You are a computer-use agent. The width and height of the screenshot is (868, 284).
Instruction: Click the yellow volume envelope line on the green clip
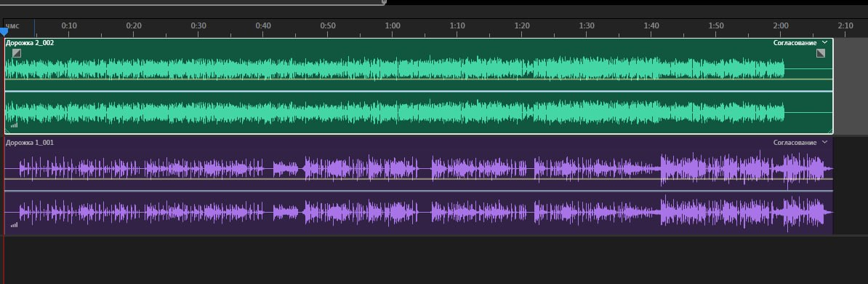[419, 79]
